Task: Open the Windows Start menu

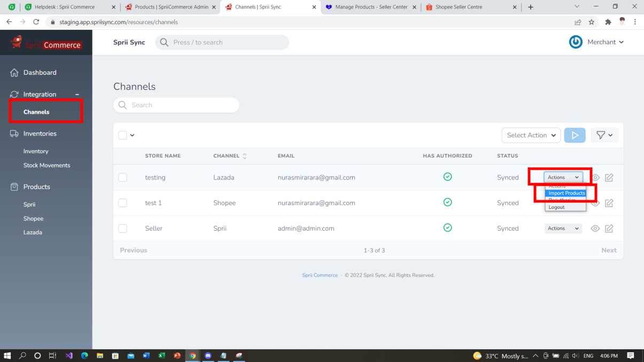Action: 7,356
